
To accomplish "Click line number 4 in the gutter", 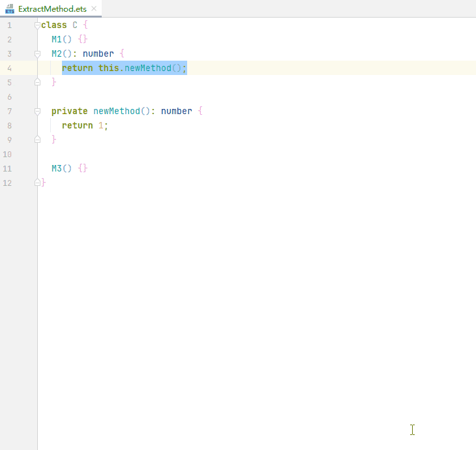I will point(9,68).
